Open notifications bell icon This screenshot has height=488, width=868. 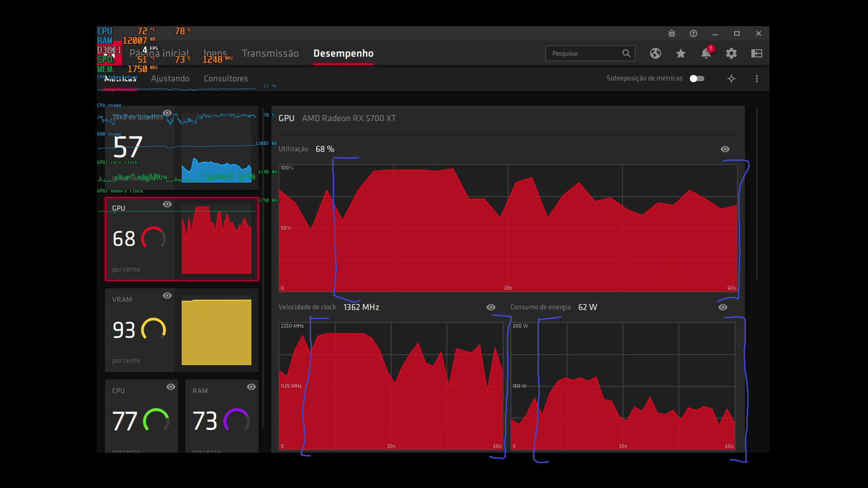(x=706, y=53)
